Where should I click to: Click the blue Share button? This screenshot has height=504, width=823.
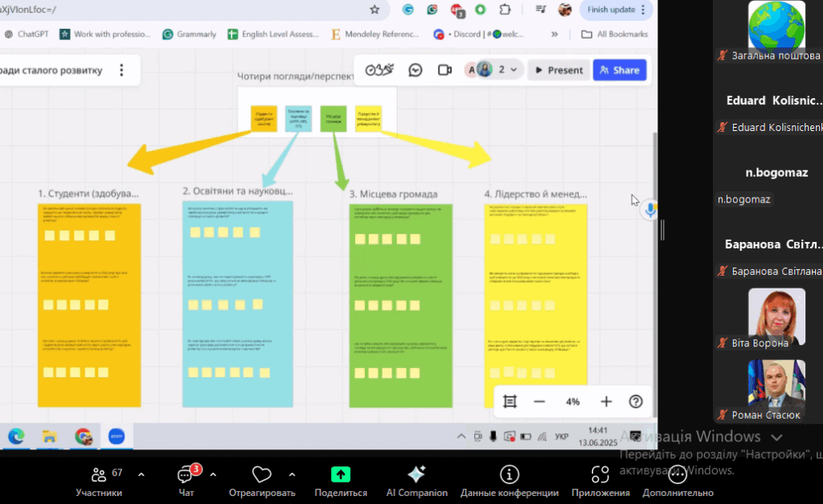click(x=620, y=70)
